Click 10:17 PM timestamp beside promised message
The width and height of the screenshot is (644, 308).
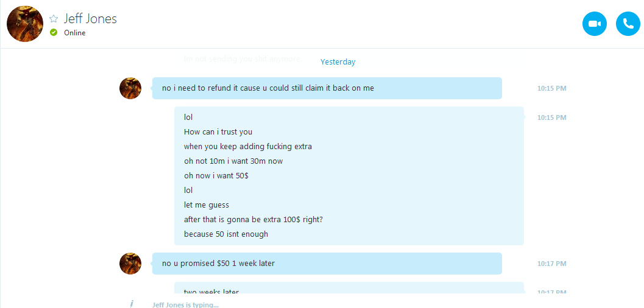pos(551,264)
